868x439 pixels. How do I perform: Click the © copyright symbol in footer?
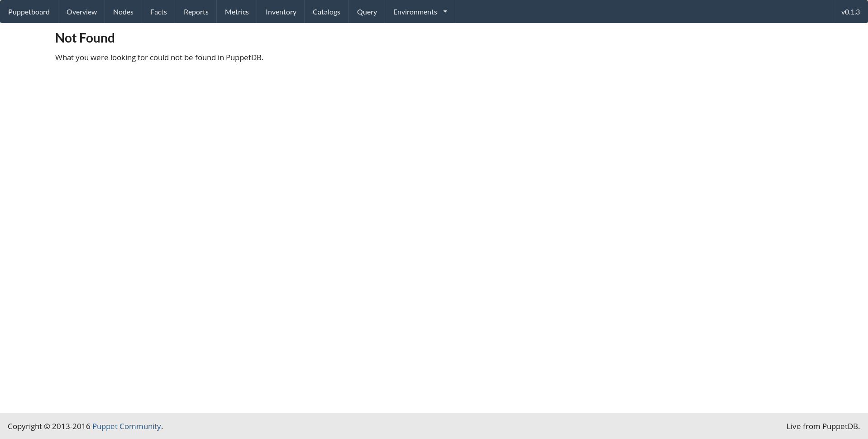pyautogui.click(x=47, y=426)
